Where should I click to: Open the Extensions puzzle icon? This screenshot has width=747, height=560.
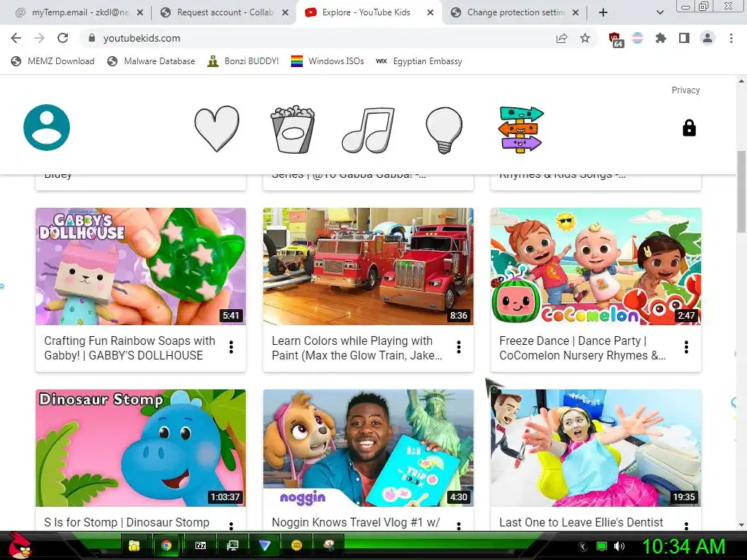coord(661,38)
